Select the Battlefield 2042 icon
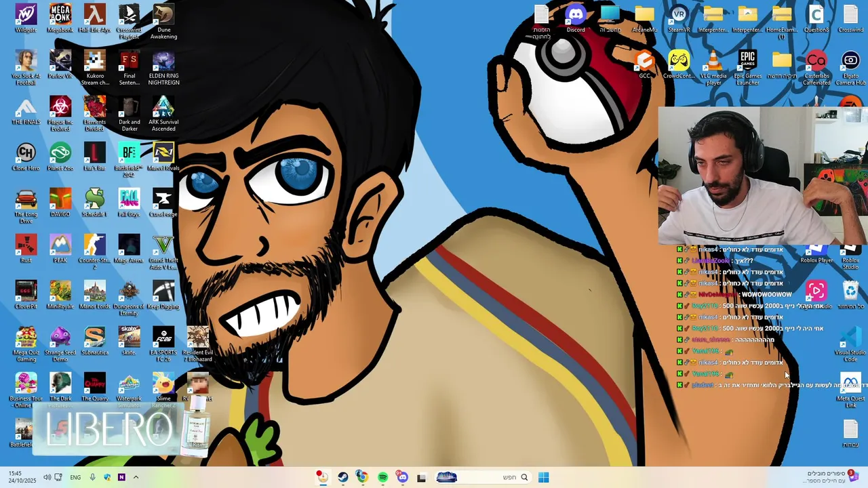868x488 pixels. click(x=129, y=160)
